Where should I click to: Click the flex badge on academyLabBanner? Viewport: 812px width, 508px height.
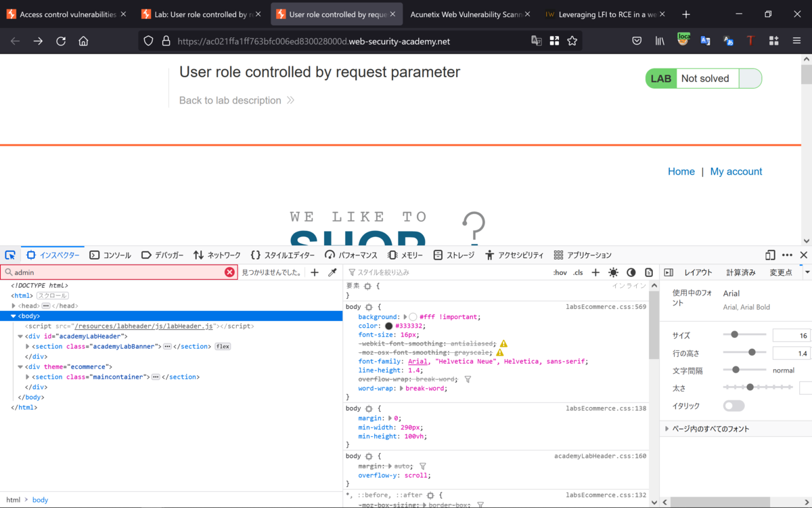pyautogui.click(x=223, y=347)
